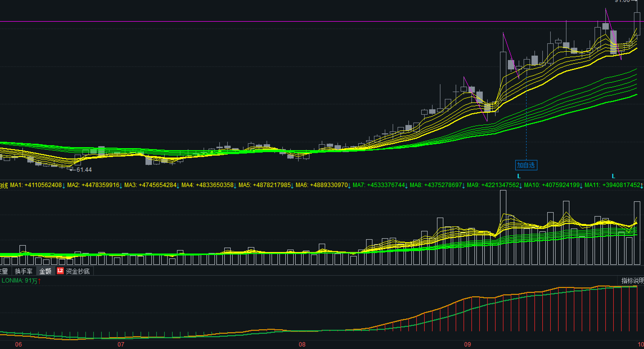Click the 61.44 low price label
The height and width of the screenshot is (349, 644).
coord(84,170)
